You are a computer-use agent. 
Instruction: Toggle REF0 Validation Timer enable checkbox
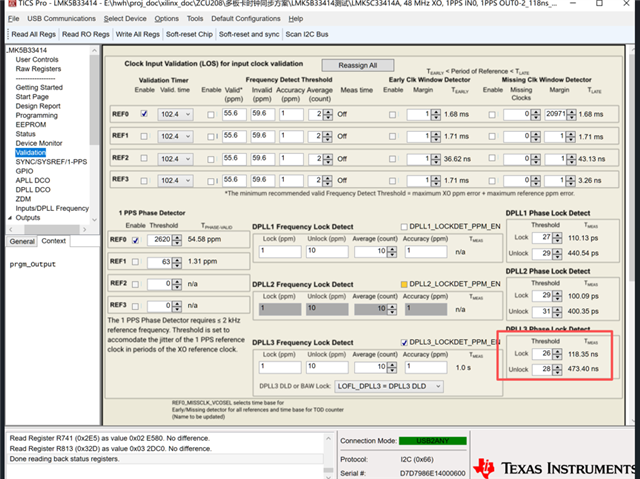coord(144,114)
